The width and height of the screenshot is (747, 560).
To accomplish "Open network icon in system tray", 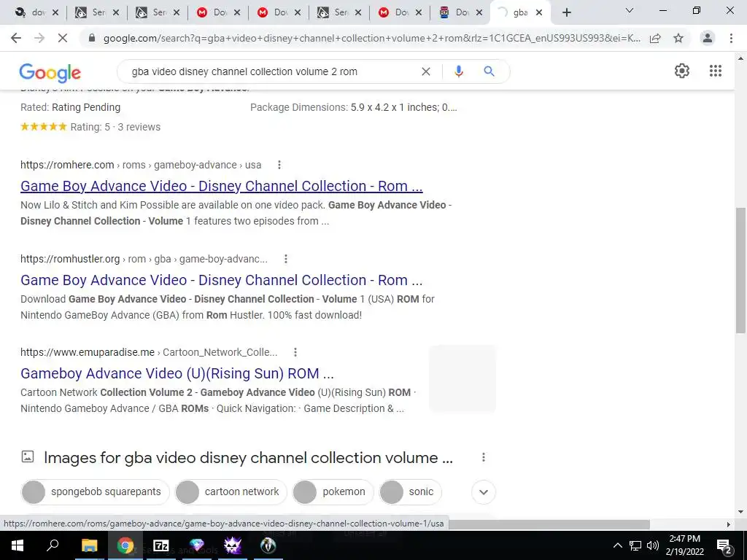I will (635, 545).
